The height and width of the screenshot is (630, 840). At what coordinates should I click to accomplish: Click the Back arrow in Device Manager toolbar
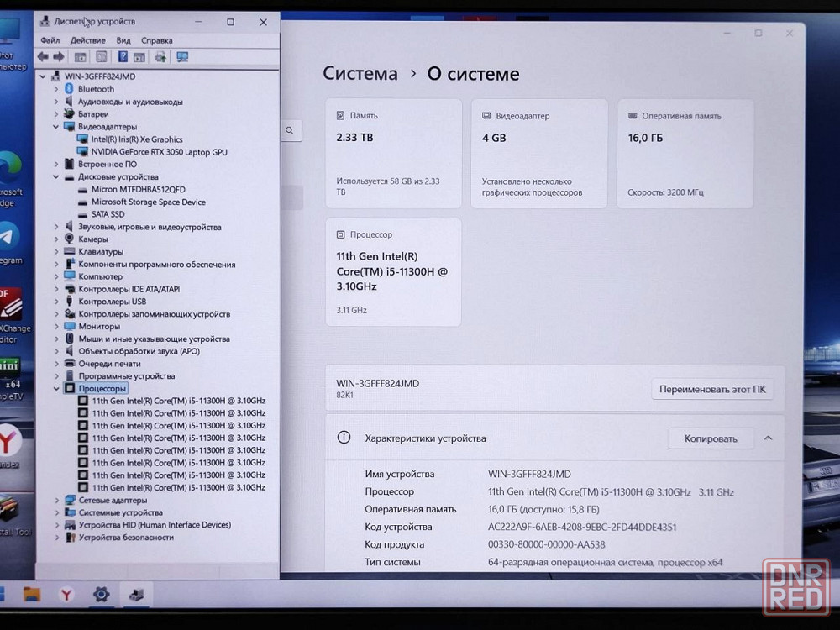43,57
